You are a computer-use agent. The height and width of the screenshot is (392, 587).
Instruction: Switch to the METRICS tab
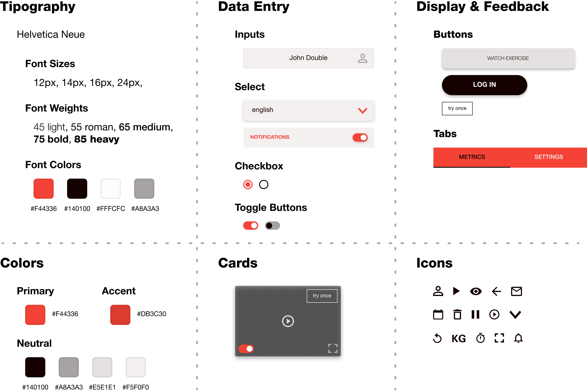472,157
